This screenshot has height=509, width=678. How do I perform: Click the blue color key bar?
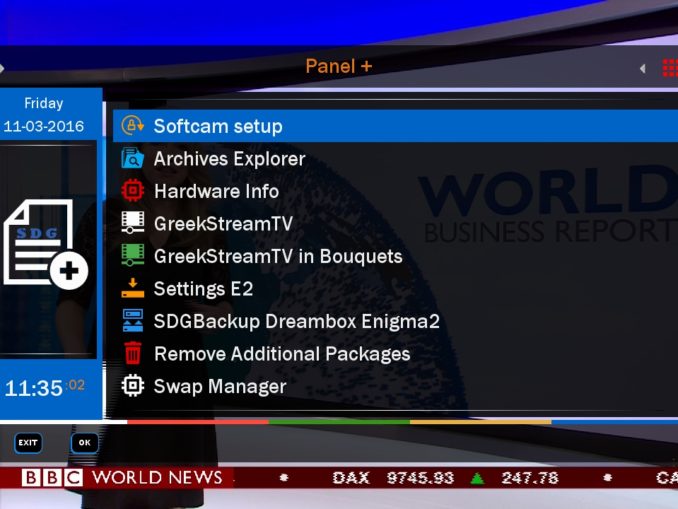(614, 421)
